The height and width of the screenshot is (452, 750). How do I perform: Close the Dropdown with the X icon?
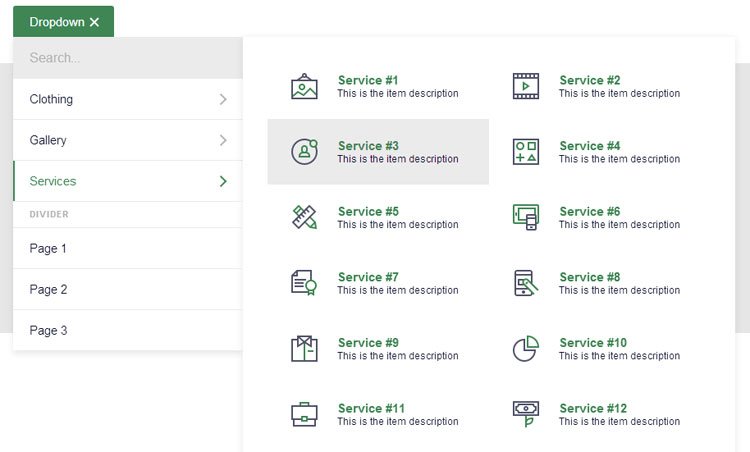[x=94, y=22]
